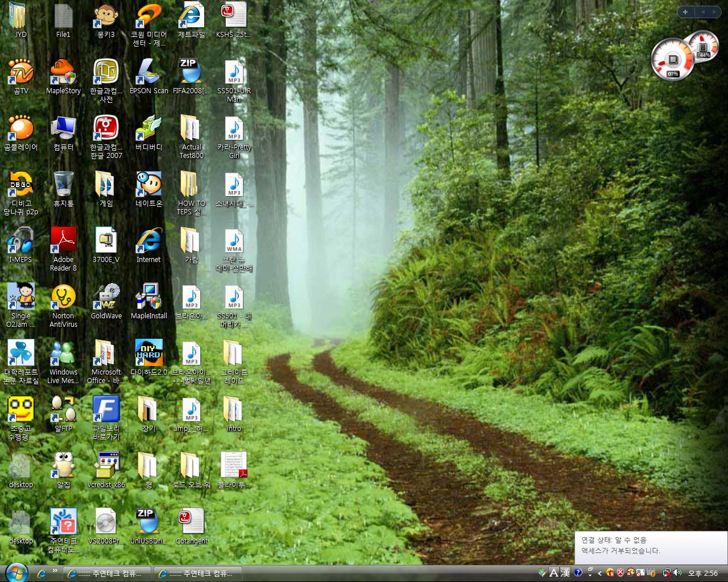
Task: Select the FIFA2008 zip file
Action: click(x=191, y=76)
